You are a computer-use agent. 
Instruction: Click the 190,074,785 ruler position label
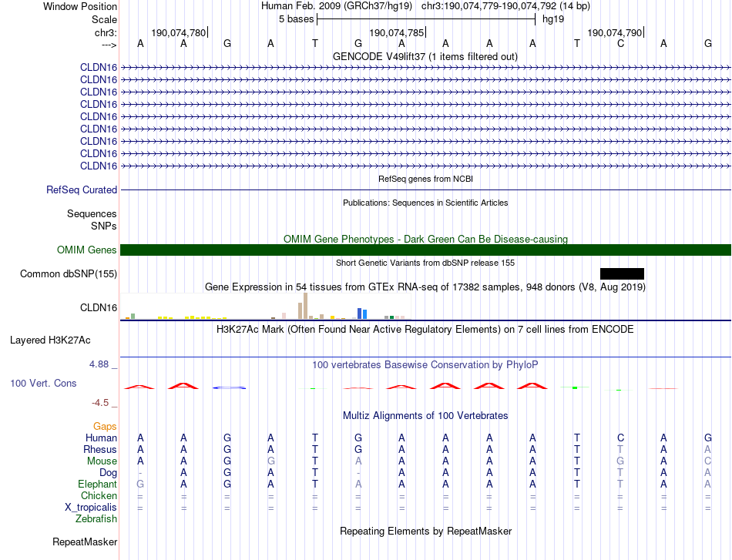[396, 32]
